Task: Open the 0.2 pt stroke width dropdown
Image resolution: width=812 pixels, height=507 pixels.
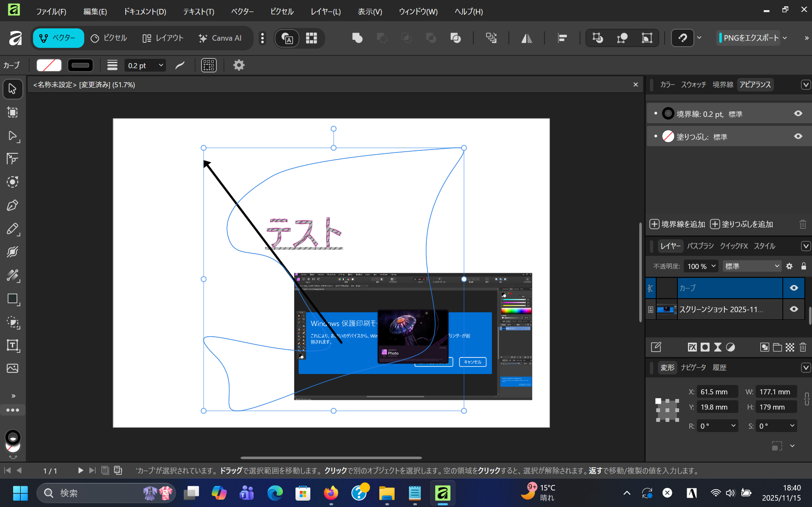Action: (x=160, y=65)
